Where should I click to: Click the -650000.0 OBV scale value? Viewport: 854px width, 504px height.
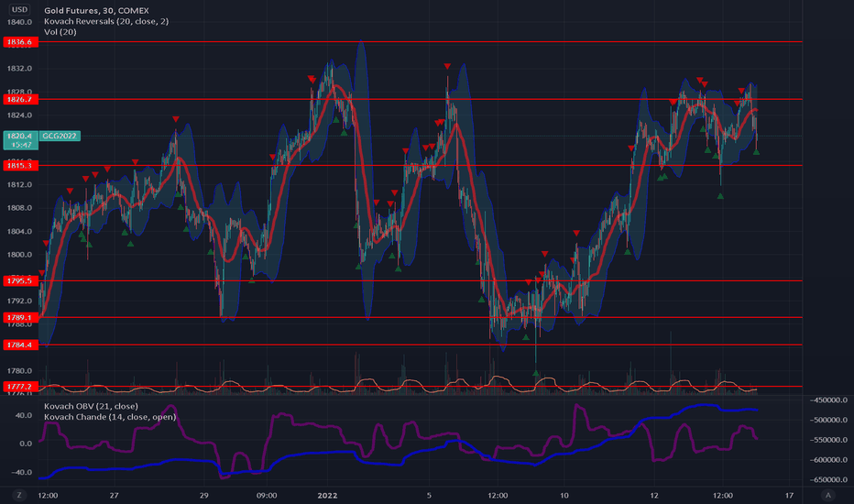[829, 479]
